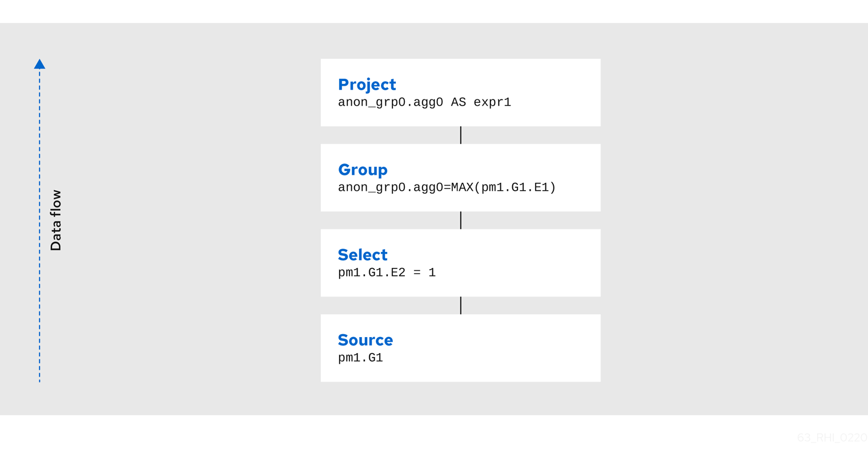
Task: Select the 'anon_grp0.agg0 AS expr1' text
Action: 424,103
